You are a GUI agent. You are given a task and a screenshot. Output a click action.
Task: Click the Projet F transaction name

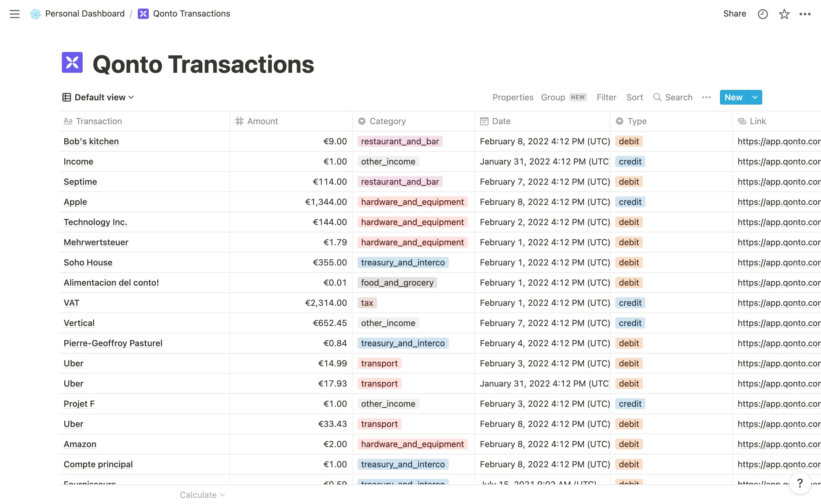[79, 404]
